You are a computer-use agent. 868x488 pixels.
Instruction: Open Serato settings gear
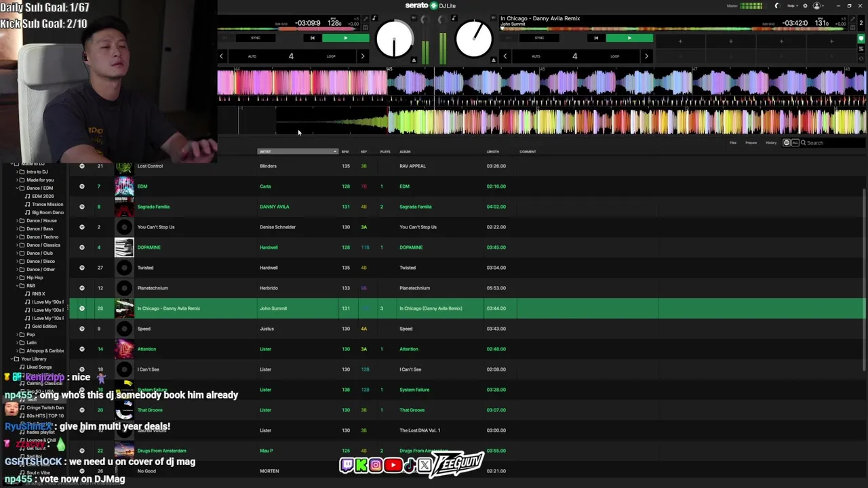pos(805,5)
